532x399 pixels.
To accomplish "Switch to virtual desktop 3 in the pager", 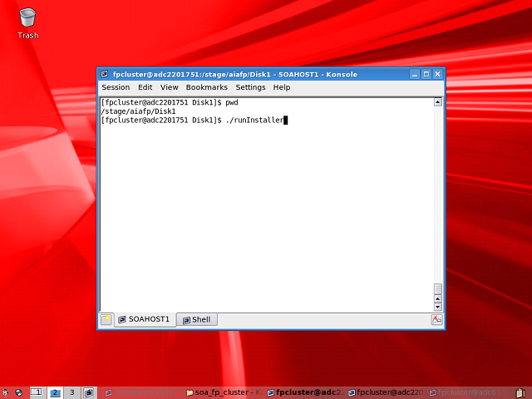I will click(72, 392).
